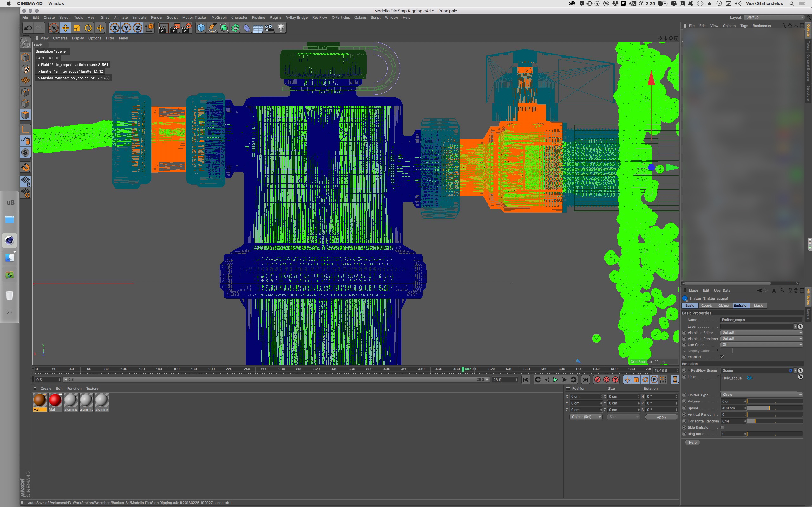Toggle the Enabled checkbox for Emitter
Viewport: 812px width, 507px height.
[x=722, y=357]
